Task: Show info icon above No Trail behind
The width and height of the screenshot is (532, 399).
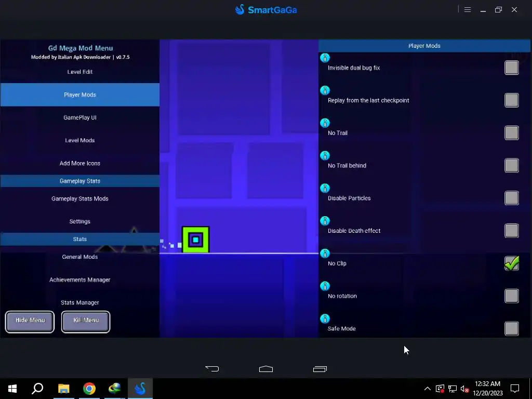Action: (x=325, y=155)
